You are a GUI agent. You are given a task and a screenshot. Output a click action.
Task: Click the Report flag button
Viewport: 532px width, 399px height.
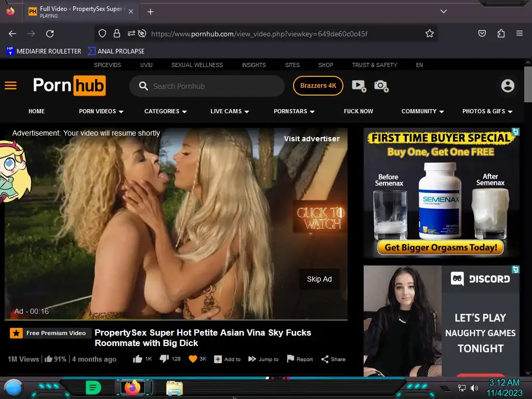(x=300, y=359)
